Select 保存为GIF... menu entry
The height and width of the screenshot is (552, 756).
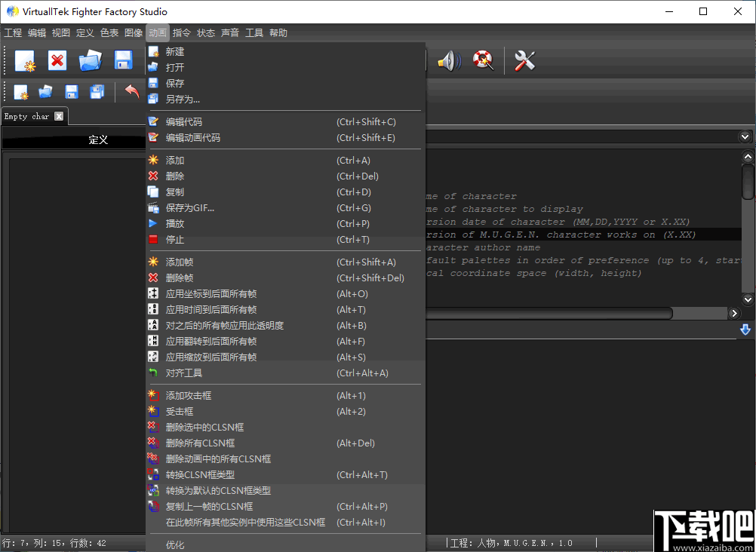(285, 208)
